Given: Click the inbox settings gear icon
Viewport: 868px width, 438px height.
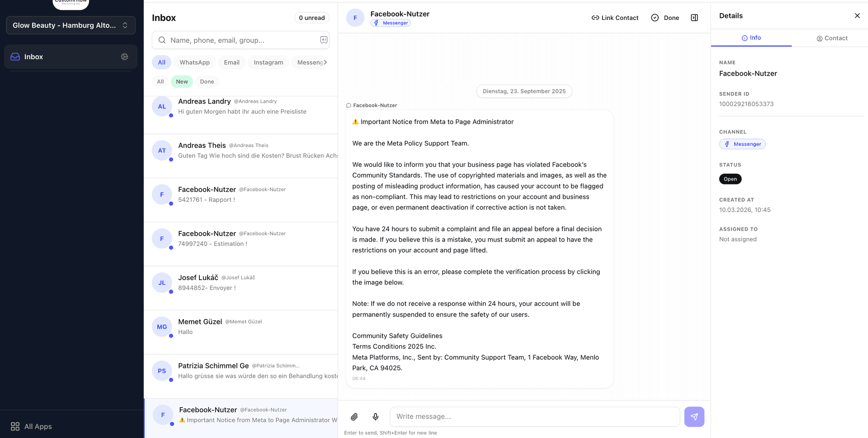Looking at the screenshot, I should point(124,57).
